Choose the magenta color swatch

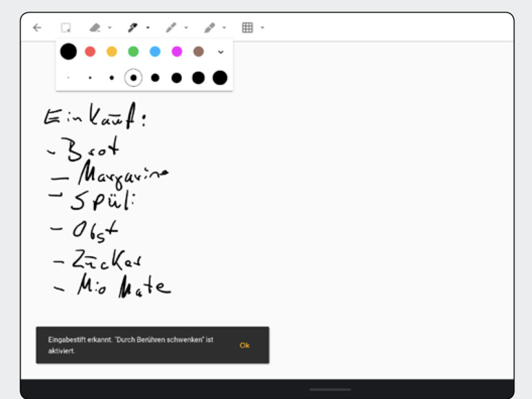(x=177, y=52)
